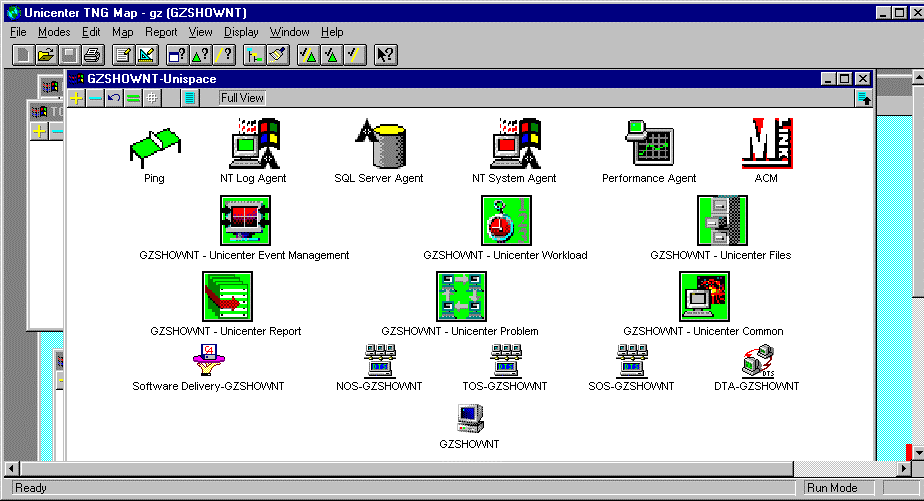The height and width of the screenshot is (501, 924).
Task: Click the notepad with pencil toolbar icon
Action: 123,55
